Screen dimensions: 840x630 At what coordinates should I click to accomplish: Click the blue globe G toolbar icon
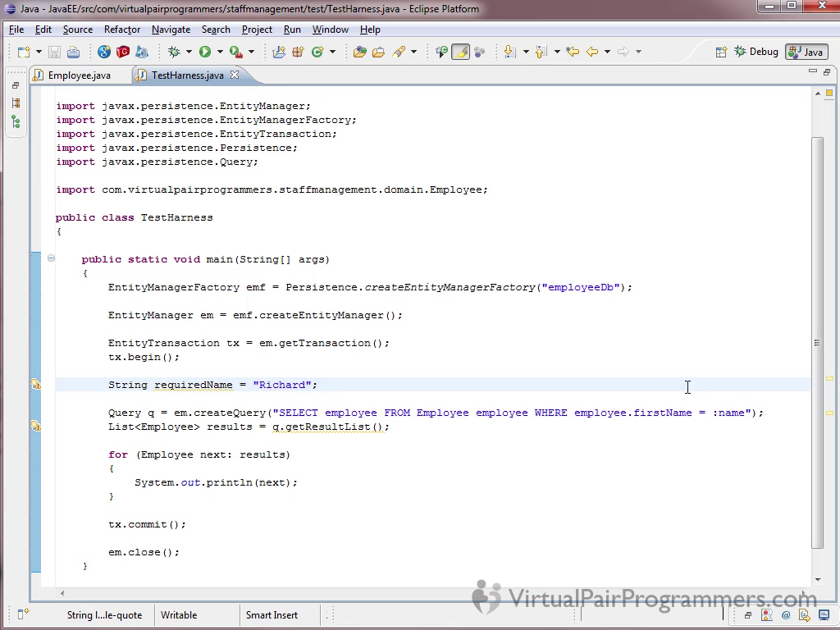tap(104, 52)
